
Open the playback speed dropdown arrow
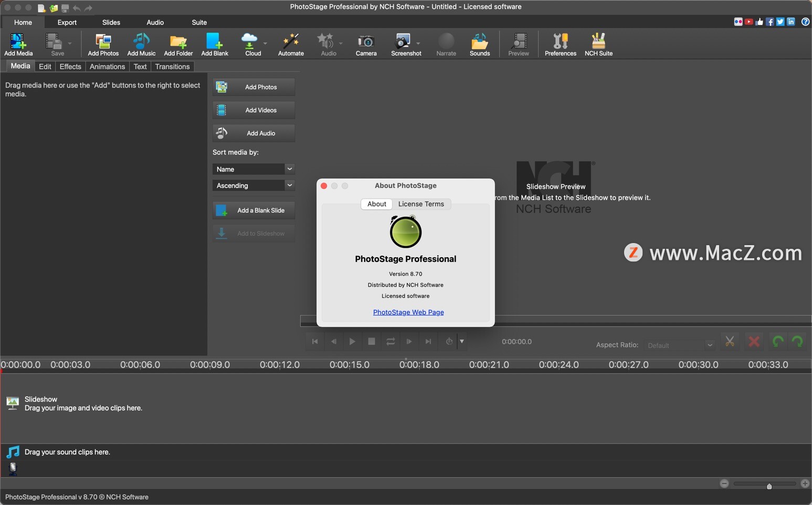click(x=462, y=341)
